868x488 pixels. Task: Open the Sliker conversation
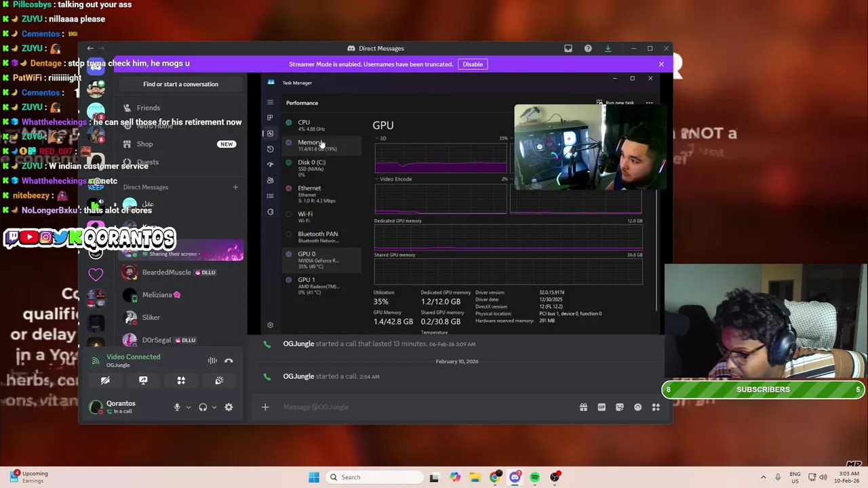tap(180, 317)
